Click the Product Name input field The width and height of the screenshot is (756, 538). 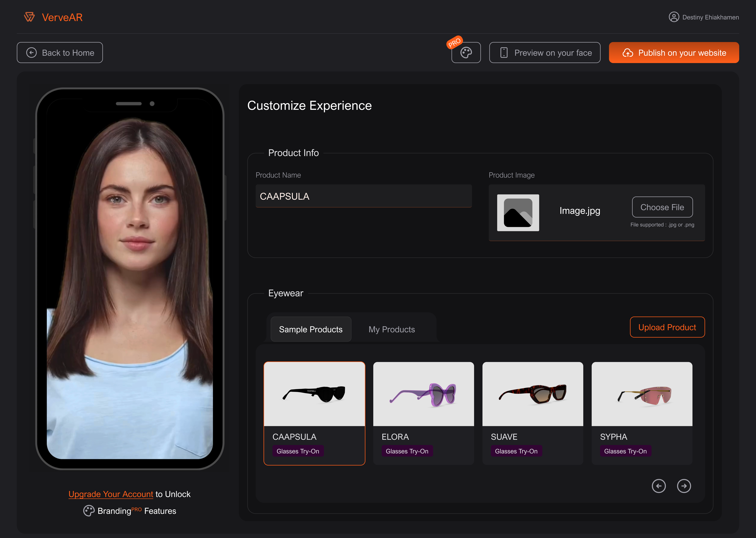[364, 196]
